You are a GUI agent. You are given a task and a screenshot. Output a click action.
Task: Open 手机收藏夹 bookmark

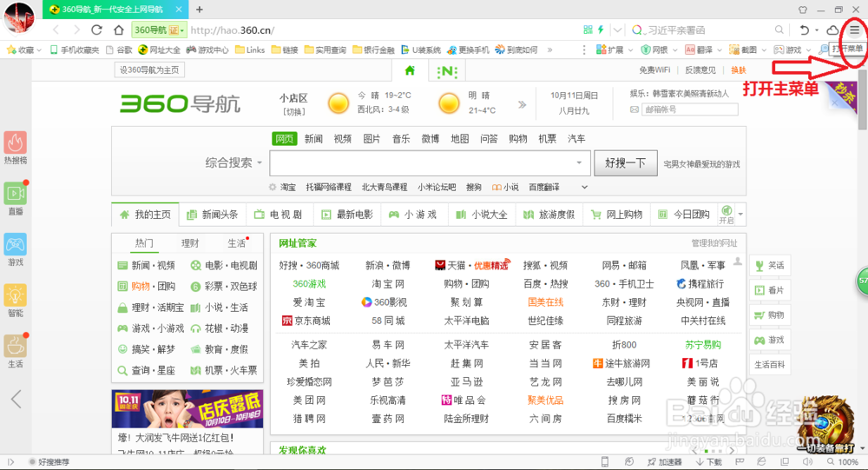point(75,50)
